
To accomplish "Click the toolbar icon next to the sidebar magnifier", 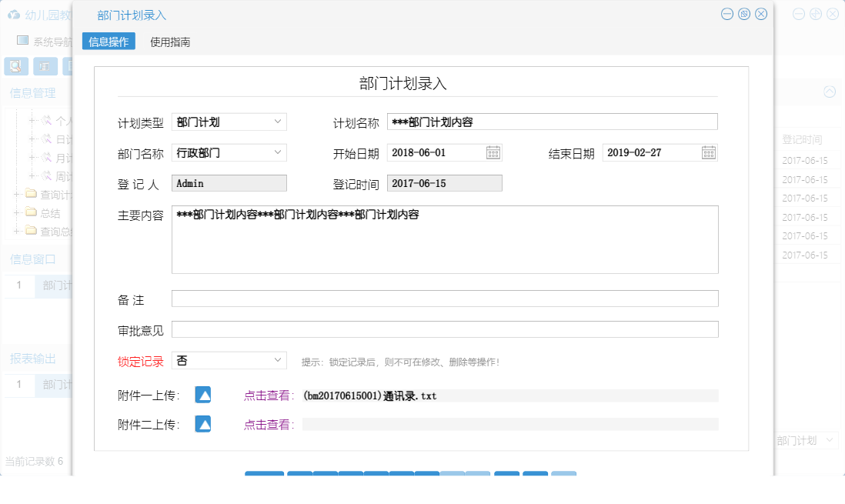I will (x=45, y=66).
